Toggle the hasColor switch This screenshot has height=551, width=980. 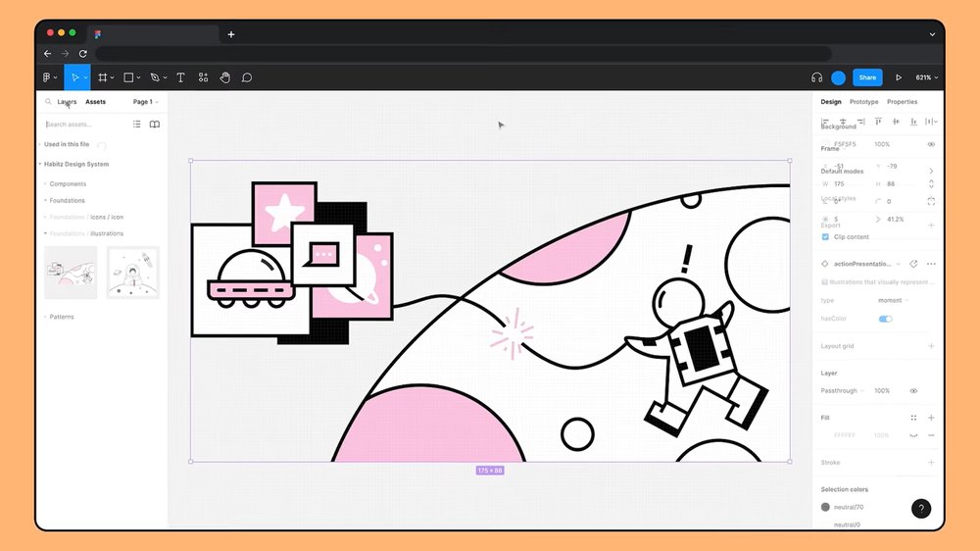point(885,319)
